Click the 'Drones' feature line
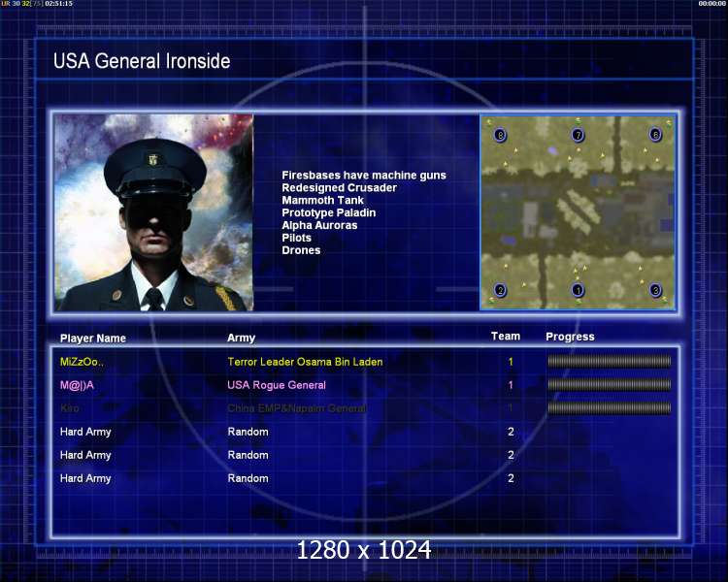The width and height of the screenshot is (728, 582). (x=301, y=250)
